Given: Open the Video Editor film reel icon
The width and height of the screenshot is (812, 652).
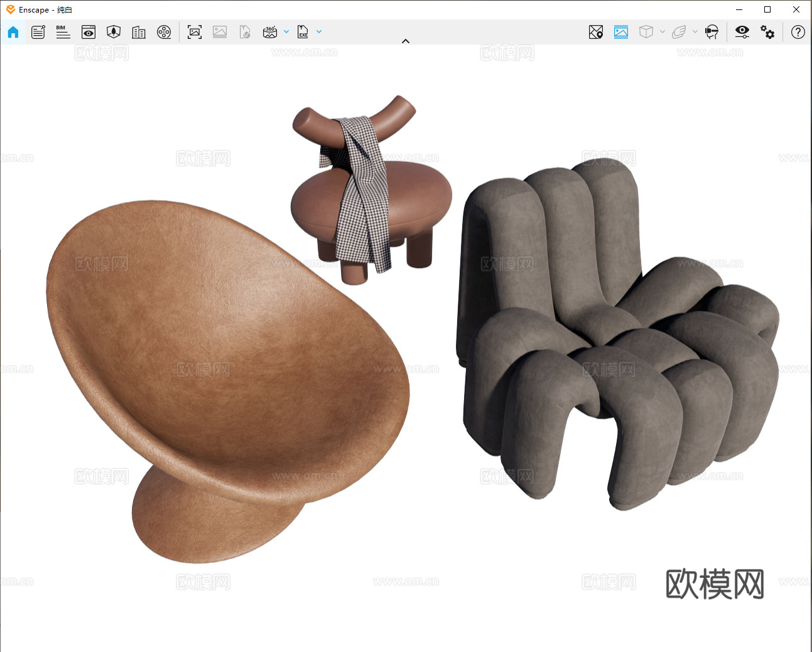Looking at the screenshot, I should [x=164, y=32].
